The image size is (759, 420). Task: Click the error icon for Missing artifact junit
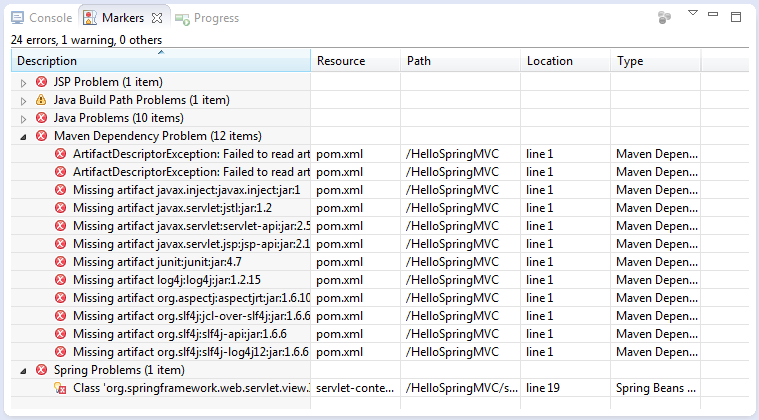pyautogui.click(x=61, y=262)
